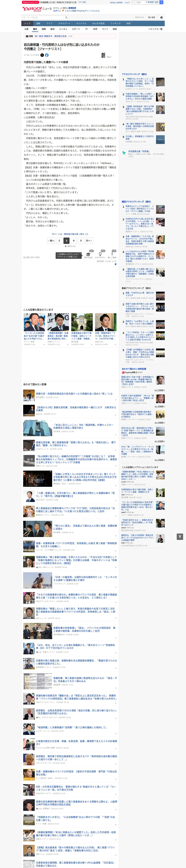Image resolution: width=186 pixels, height=868 pixels.
Task: Open トピックス一覧 link
Action: coord(155,29)
